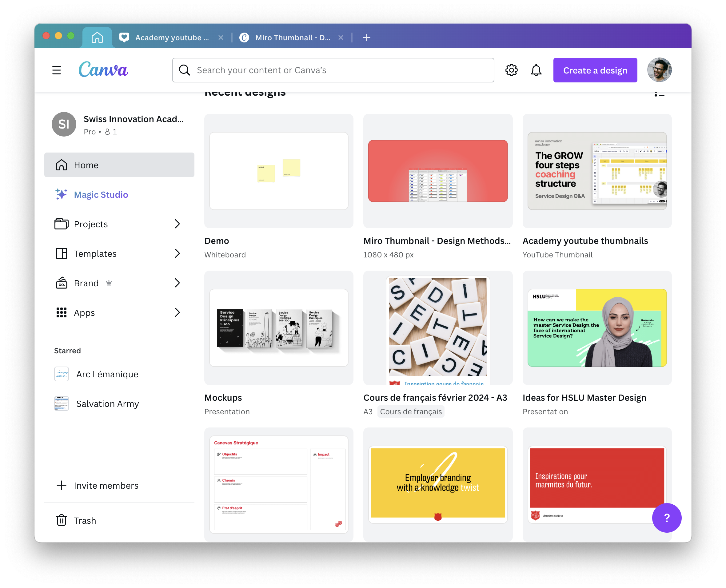Open the user profile avatar
Image resolution: width=726 pixels, height=588 pixels.
pos(659,70)
